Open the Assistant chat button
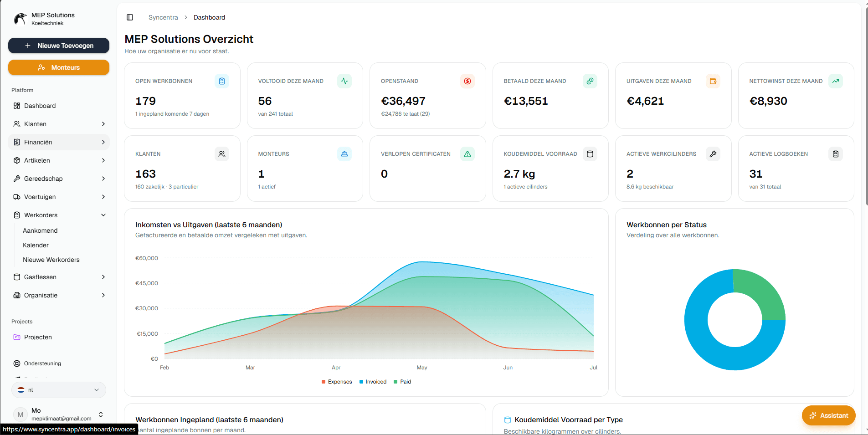The image size is (868, 435). point(828,415)
